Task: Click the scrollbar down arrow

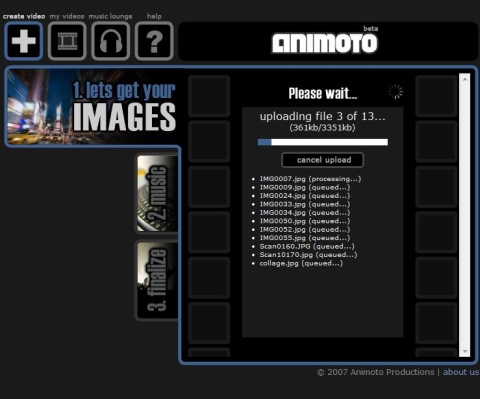Action: click(465, 351)
